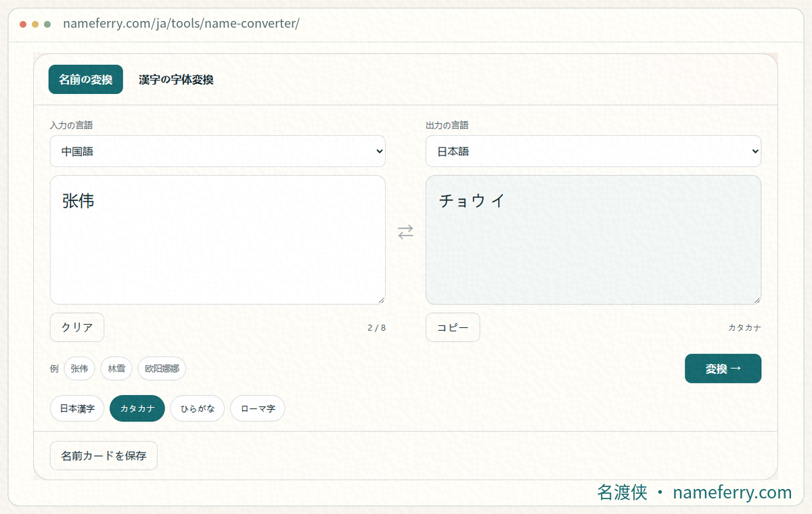This screenshot has width=812, height=514.
Task: Click the input text area containing 张伟
Action: click(218, 240)
